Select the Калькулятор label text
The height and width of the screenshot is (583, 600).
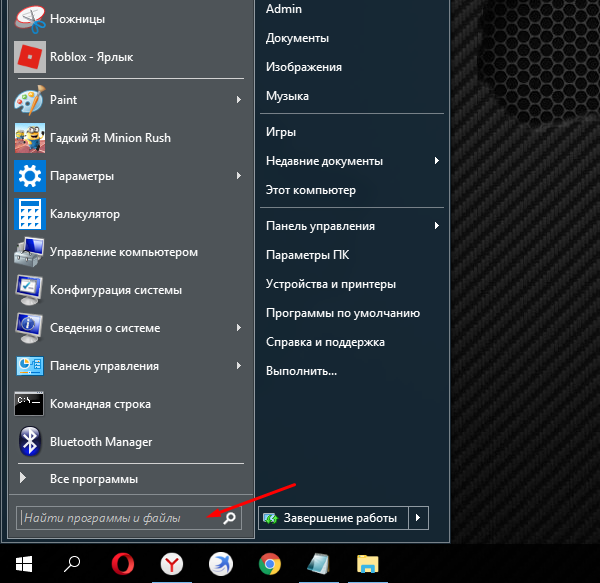pyautogui.click(x=85, y=214)
